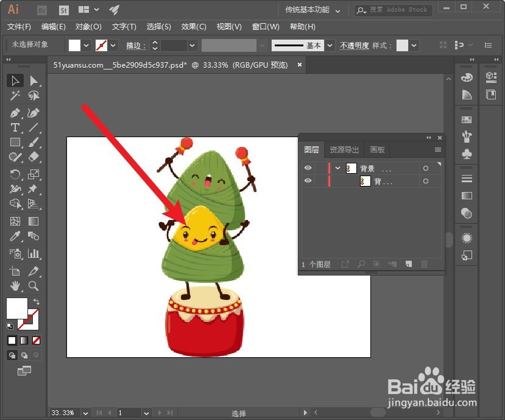Open the 传统基本功能 workspace dropdown
This screenshot has width=505, height=420.
[x=337, y=11]
